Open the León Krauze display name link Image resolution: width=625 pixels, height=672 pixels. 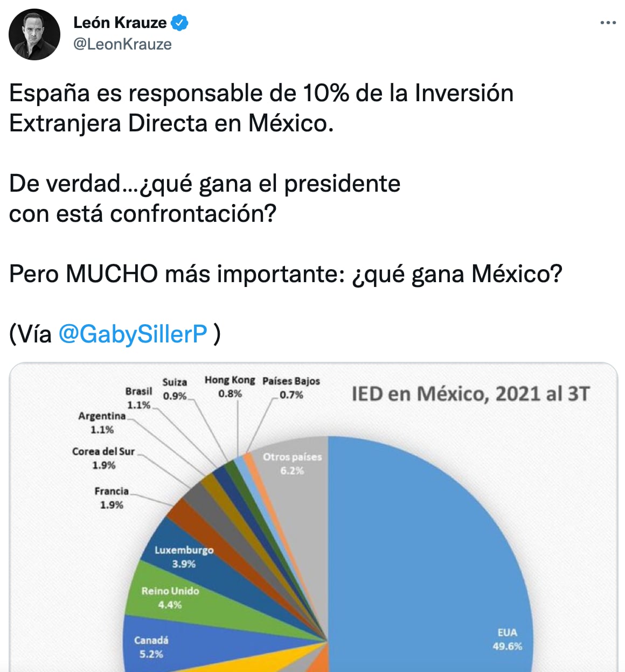[x=120, y=23]
